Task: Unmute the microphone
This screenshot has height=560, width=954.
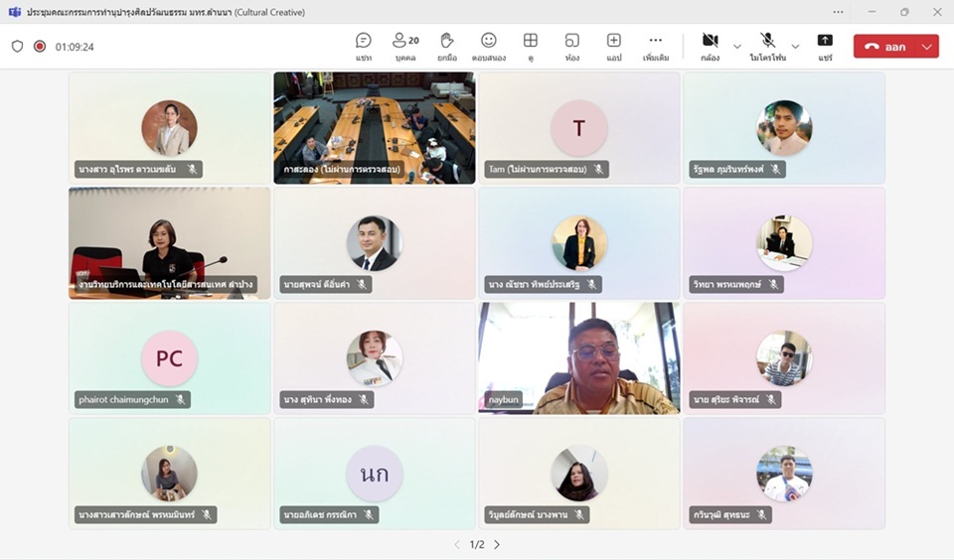Action: (768, 46)
